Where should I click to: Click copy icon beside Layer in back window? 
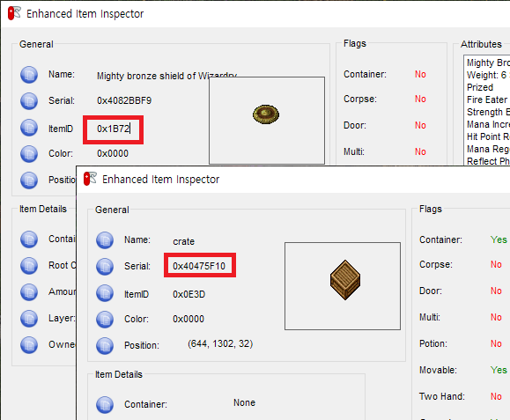(29, 319)
